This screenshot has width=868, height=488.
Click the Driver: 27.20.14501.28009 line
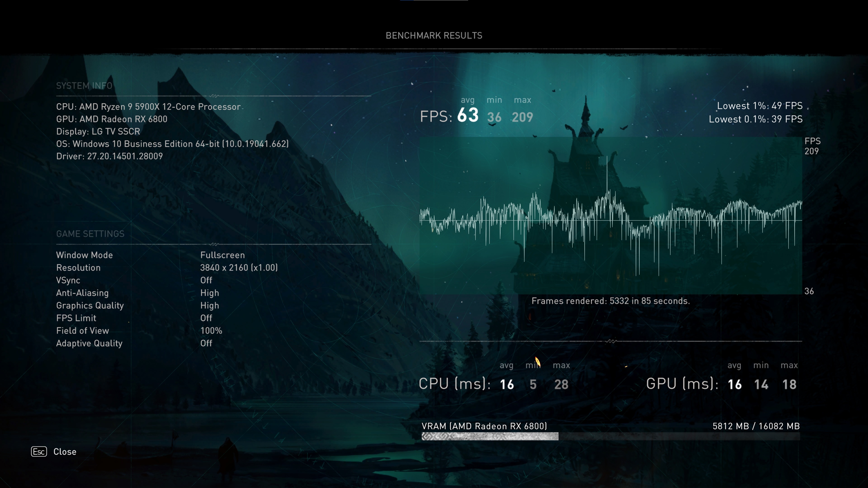click(x=109, y=156)
